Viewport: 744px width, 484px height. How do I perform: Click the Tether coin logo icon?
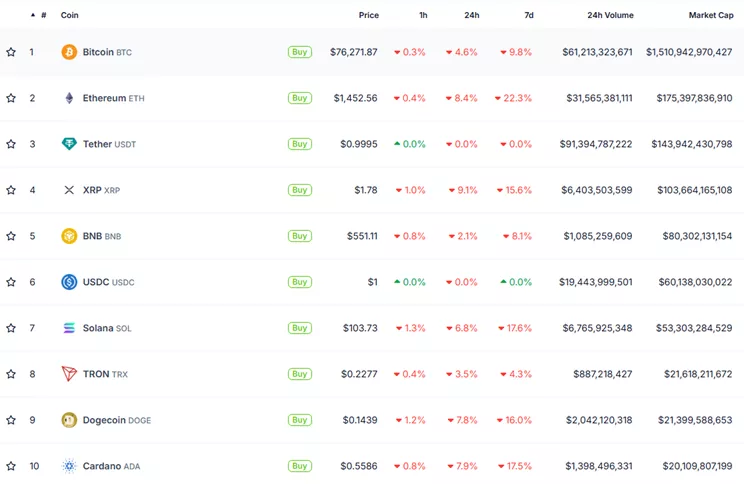tap(69, 144)
